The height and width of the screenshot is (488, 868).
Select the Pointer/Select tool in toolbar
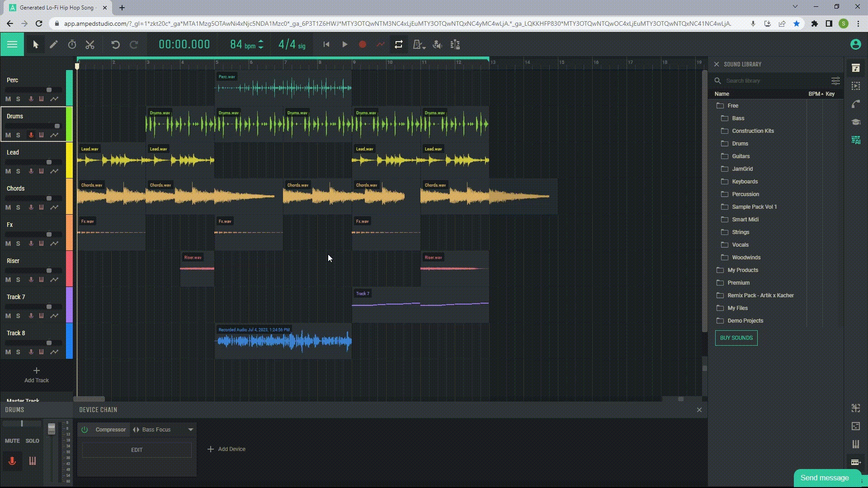coord(34,45)
